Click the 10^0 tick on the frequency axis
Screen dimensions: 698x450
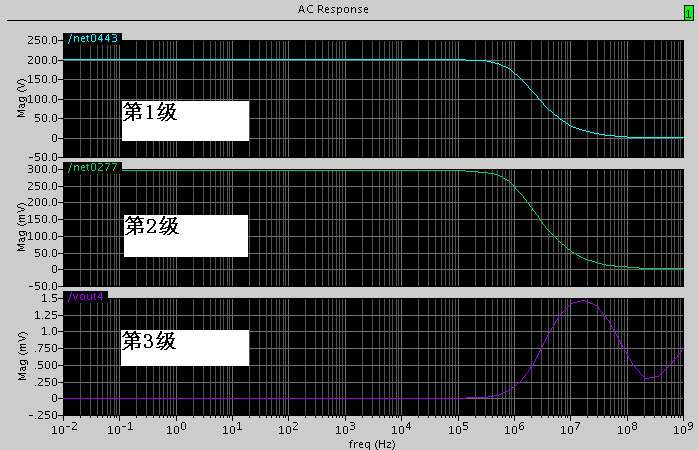click(176, 428)
